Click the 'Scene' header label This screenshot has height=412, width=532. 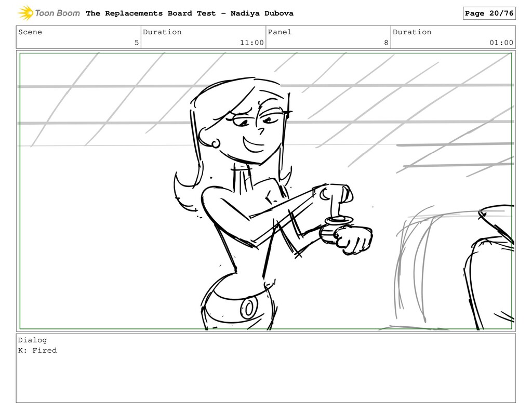click(30, 32)
